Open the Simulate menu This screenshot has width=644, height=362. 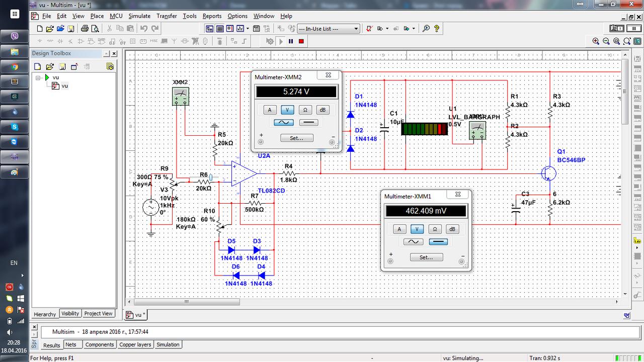[139, 16]
